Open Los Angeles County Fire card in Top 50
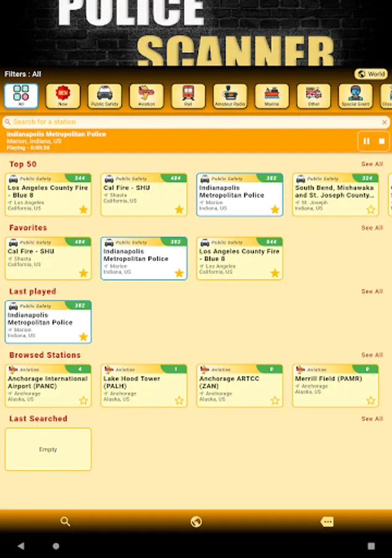The image size is (392, 558). (48, 195)
